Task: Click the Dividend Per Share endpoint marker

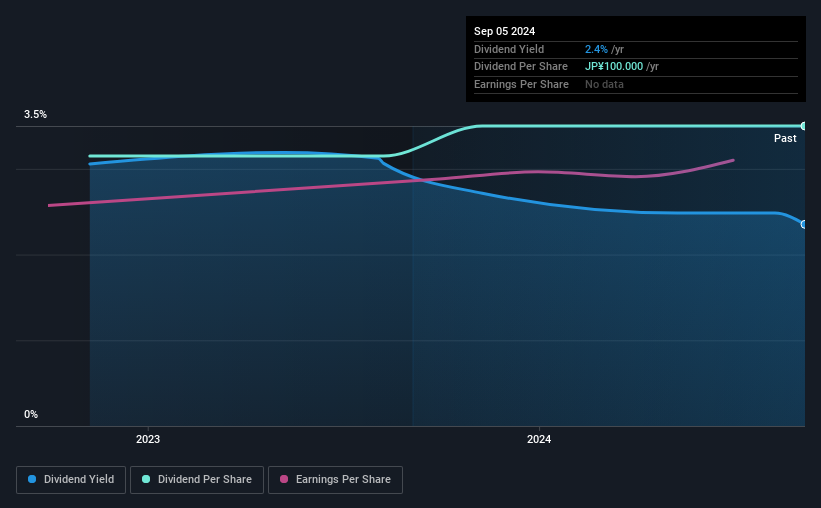Action: [x=804, y=126]
